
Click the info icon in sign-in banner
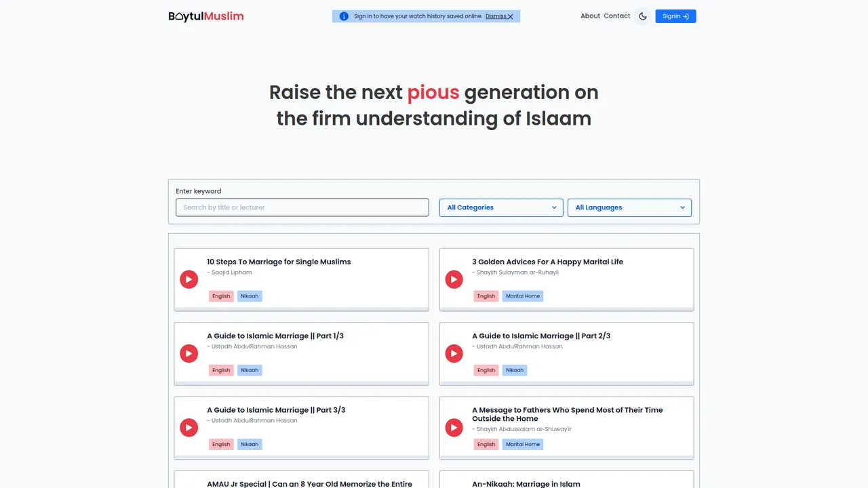pyautogui.click(x=344, y=16)
